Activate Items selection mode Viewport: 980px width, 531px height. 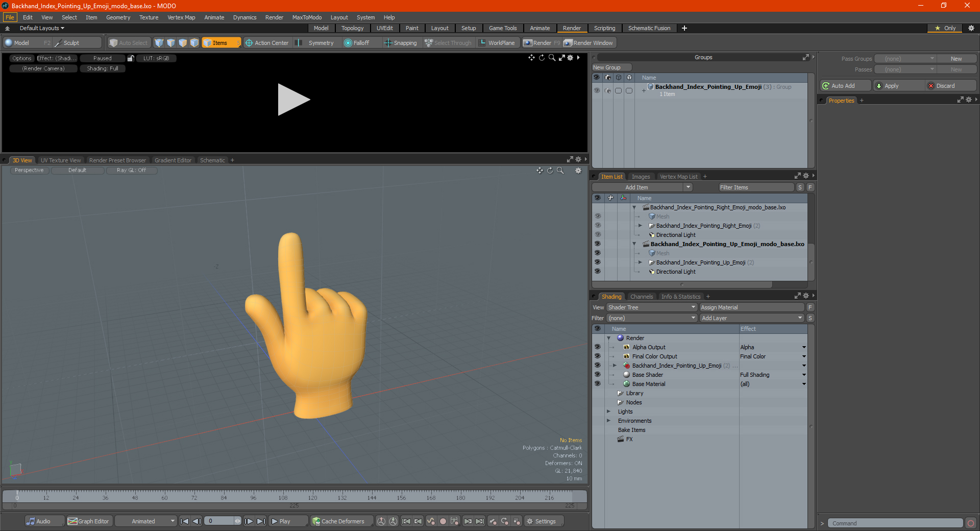[x=221, y=43]
